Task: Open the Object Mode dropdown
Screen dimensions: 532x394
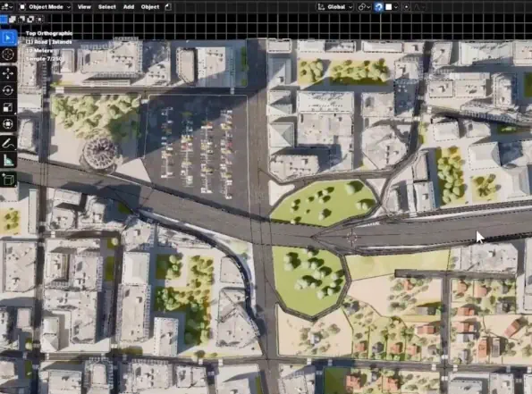Action: point(45,7)
